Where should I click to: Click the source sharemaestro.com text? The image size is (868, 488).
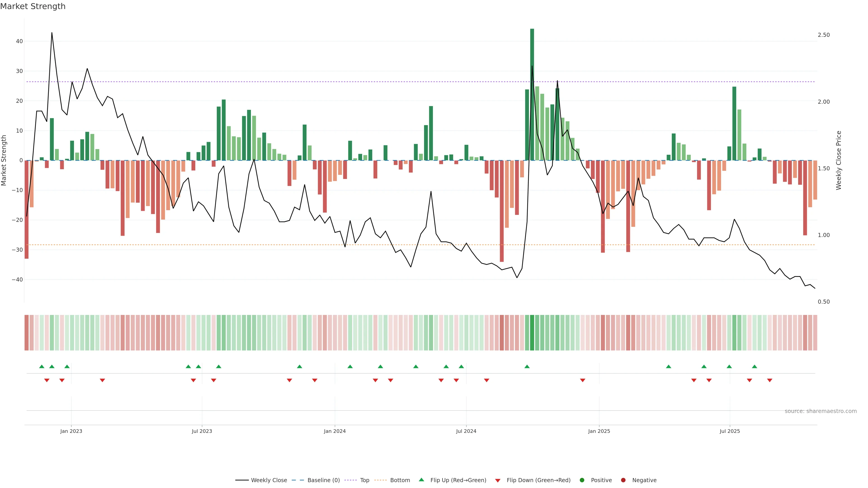point(821,411)
